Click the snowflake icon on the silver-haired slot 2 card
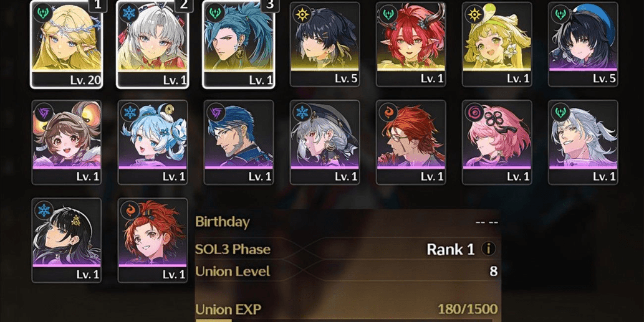 coord(130,14)
